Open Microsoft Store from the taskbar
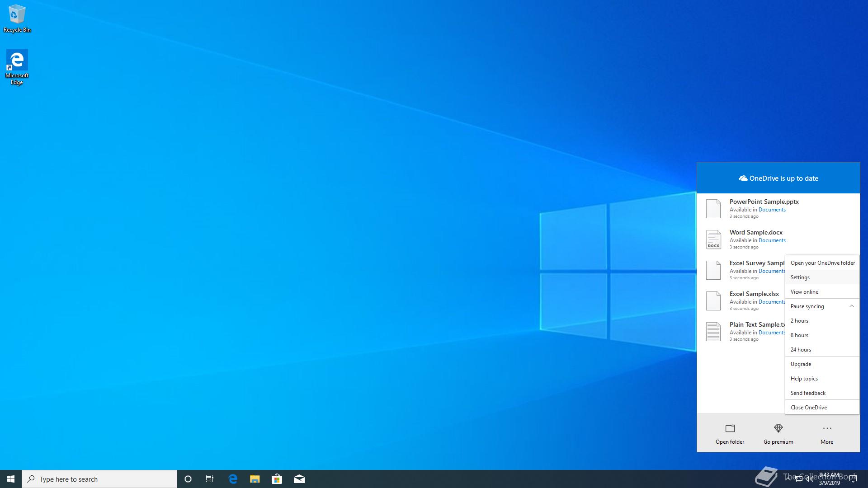 pos(277,479)
